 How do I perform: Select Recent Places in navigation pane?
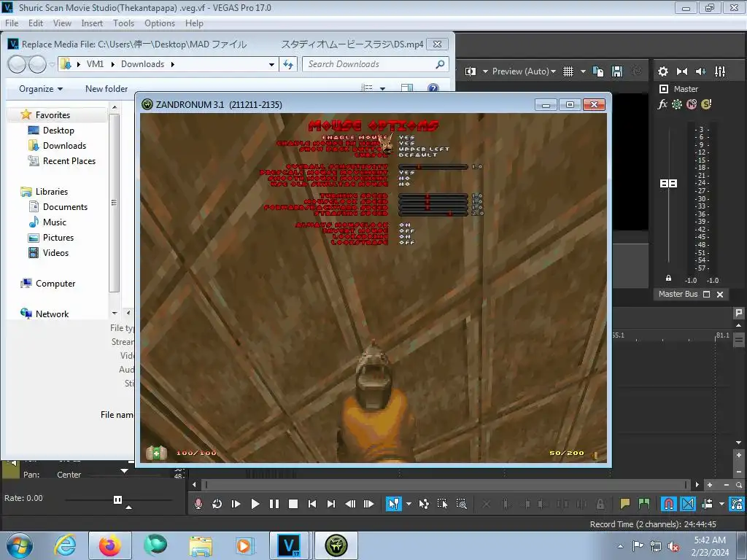62,161
